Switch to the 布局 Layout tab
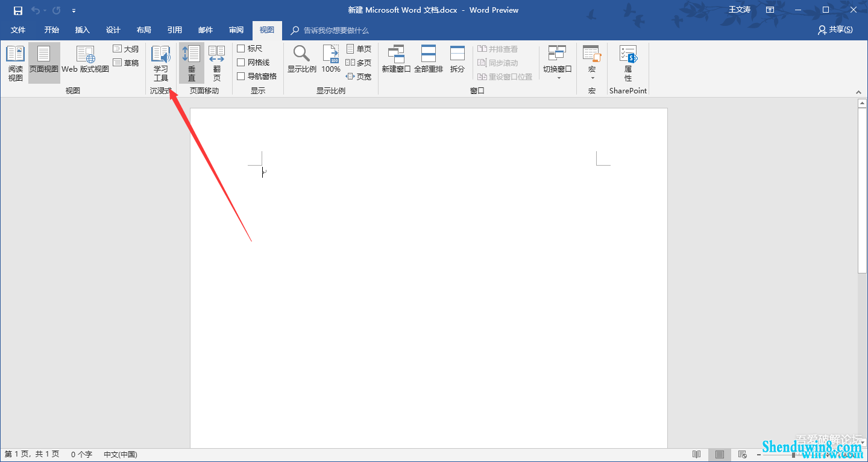 144,30
